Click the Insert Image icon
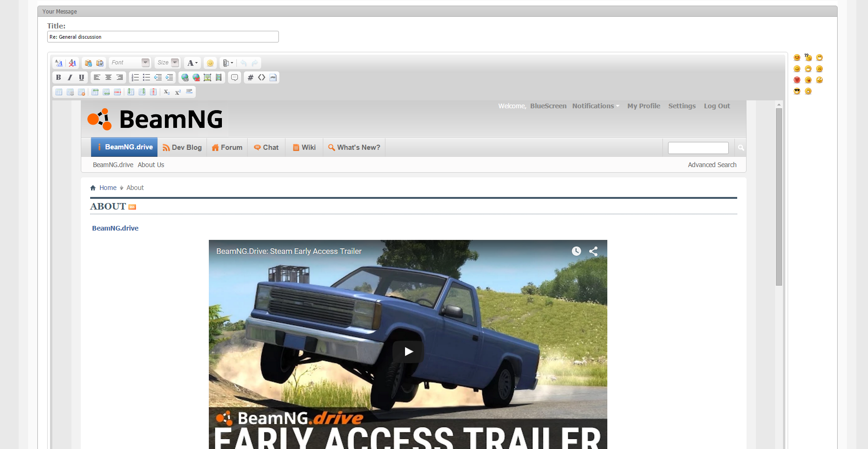 coord(207,77)
